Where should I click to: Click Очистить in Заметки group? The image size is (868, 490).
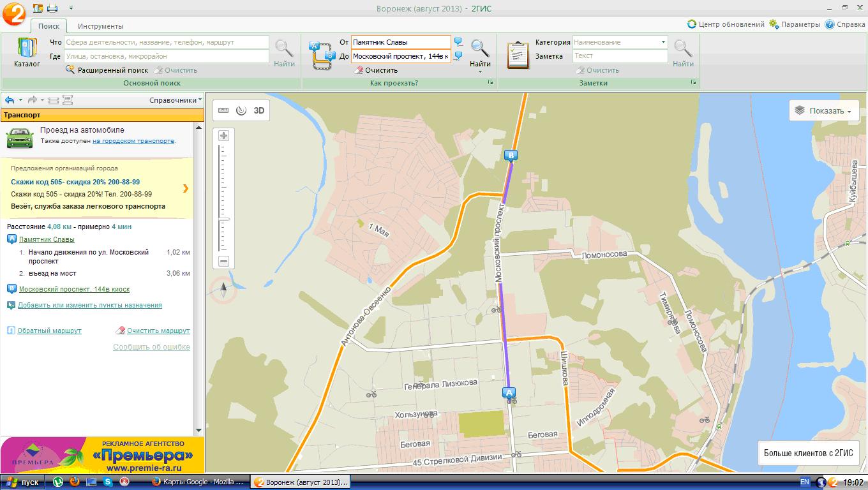point(597,70)
